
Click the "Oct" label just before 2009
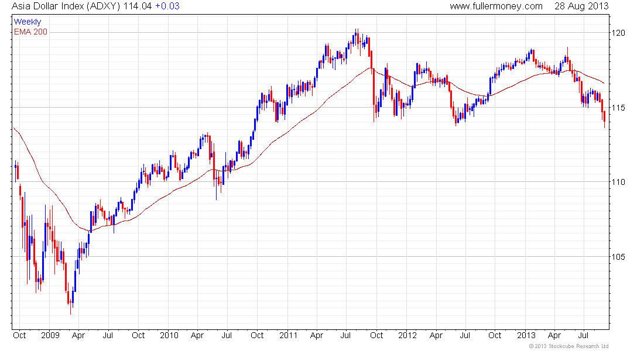point(19,335)
